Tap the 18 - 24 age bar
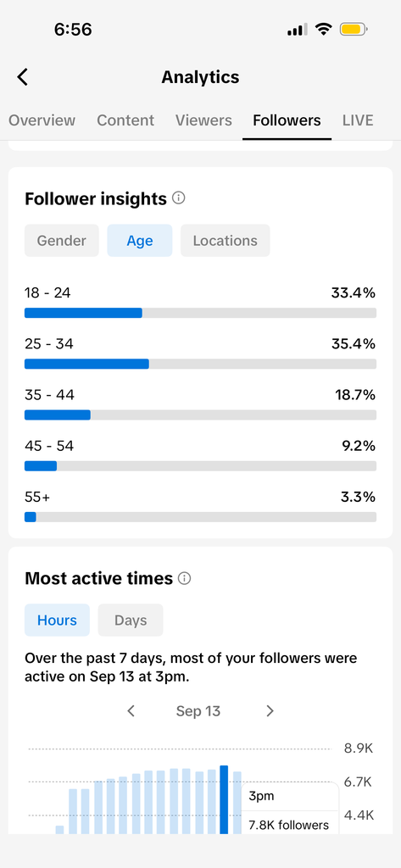The width and height of the screenshot is (401, 868). (200, 313)
